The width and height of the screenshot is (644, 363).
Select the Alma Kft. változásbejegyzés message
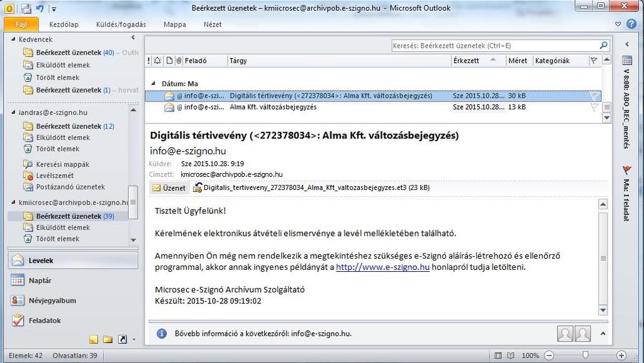[373, 107]
